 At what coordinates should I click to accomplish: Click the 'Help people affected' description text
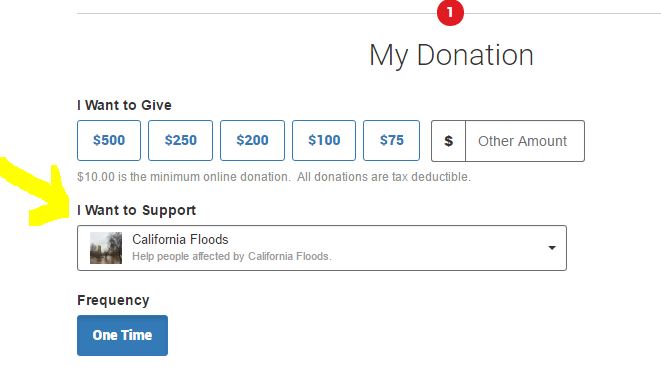pyautogui.click(x=232, y=256)
